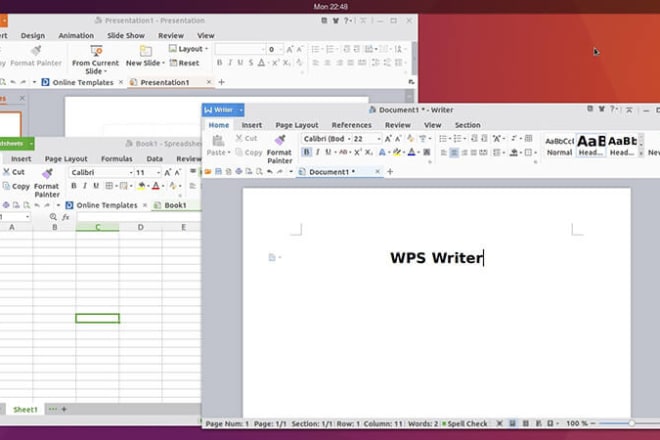Viewport: 660px width, 440px height.
Task: Add new document tab in Writer
Action: pos(390,172)
